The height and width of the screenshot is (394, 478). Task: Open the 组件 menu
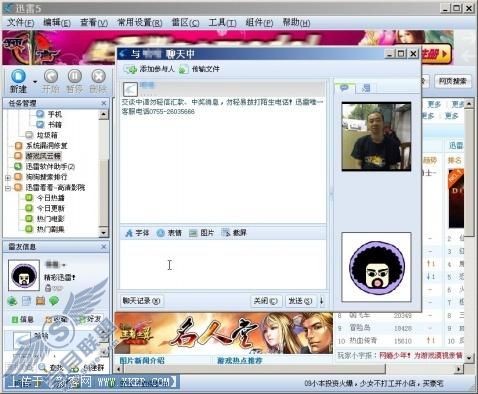click(x=259, y=23)
